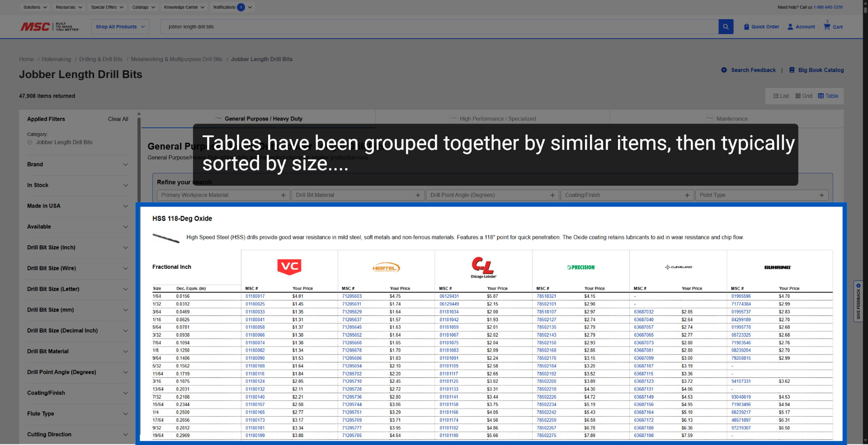Expand the Brand filter
868x445 pixels.
pos(77,165)
